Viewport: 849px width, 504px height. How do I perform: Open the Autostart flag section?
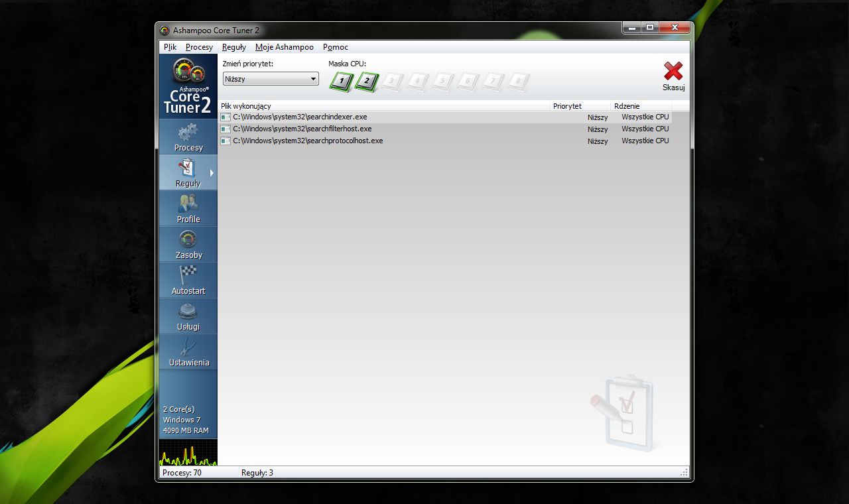point(188,280)
